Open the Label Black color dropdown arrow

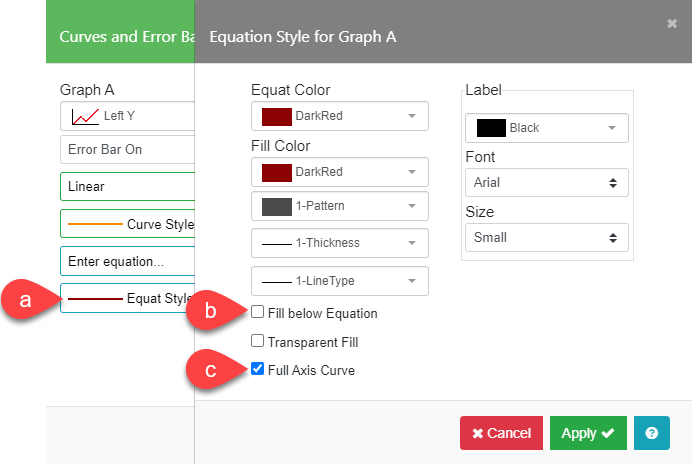609,128
